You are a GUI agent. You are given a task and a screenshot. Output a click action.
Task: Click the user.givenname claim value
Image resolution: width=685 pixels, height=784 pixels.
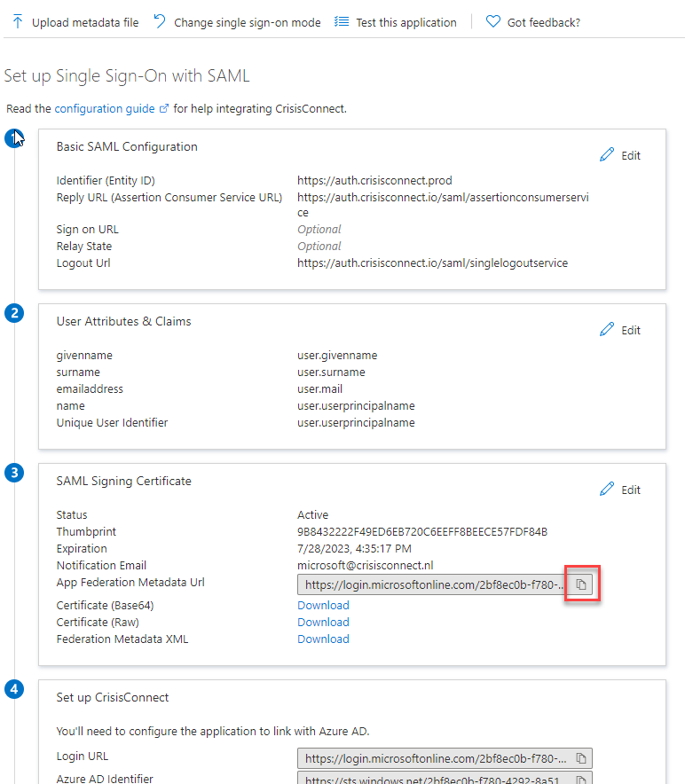pyautogui.click(x=337, y=355)
